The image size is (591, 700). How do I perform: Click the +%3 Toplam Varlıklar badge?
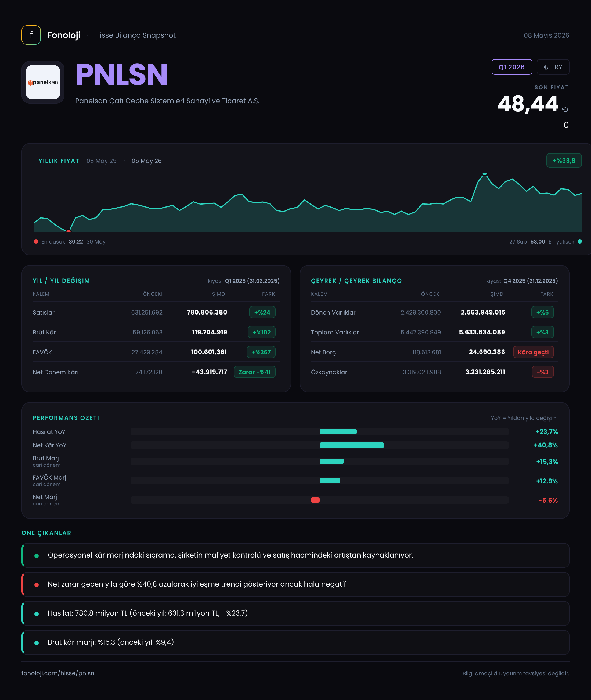click(x=542, y=332)
